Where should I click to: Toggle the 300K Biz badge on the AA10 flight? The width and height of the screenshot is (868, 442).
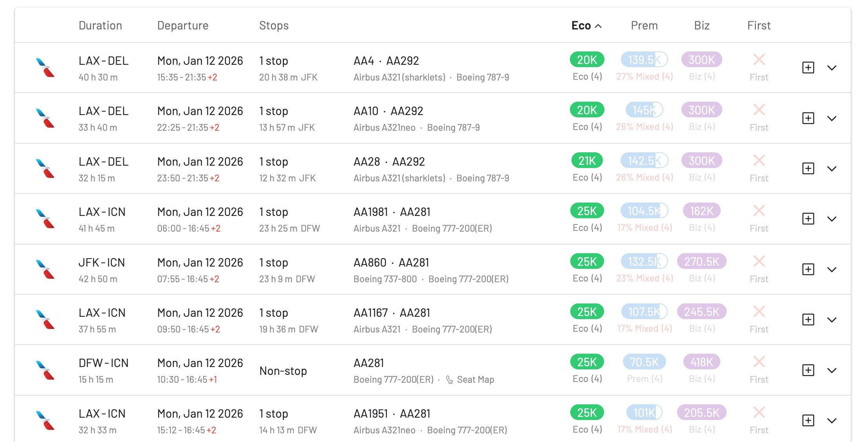pos(701,110)
